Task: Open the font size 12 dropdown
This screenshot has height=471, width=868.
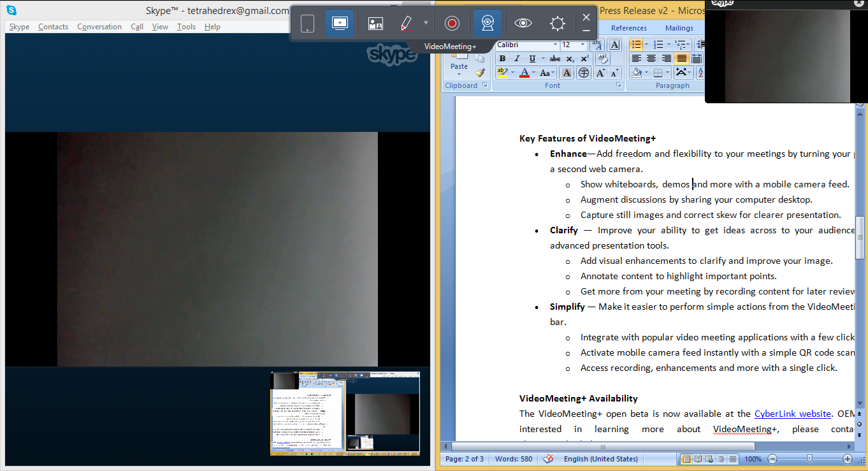Action: click(582, 45)
